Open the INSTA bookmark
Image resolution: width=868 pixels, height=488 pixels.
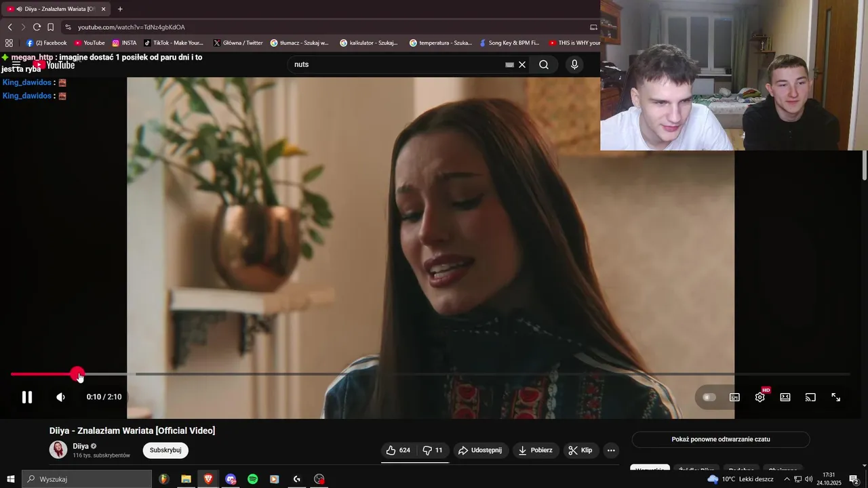124,43
